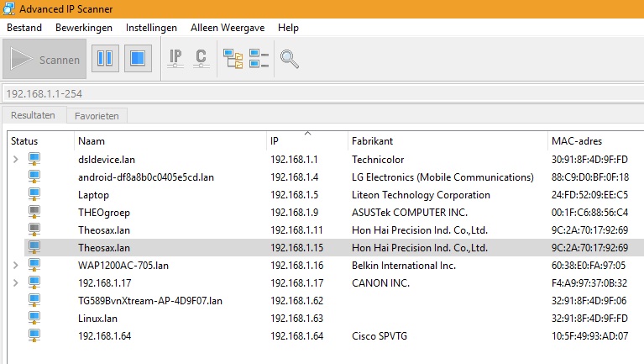Image resolution: width=644 pixels, height=364 pixels.
Task: Open the Alleen Weergave menu
Action: (228, 28)
